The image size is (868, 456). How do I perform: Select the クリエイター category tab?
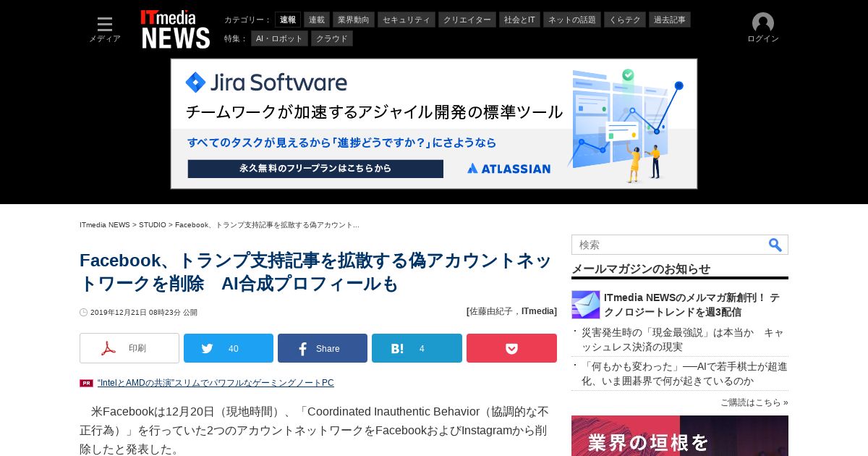467,20
